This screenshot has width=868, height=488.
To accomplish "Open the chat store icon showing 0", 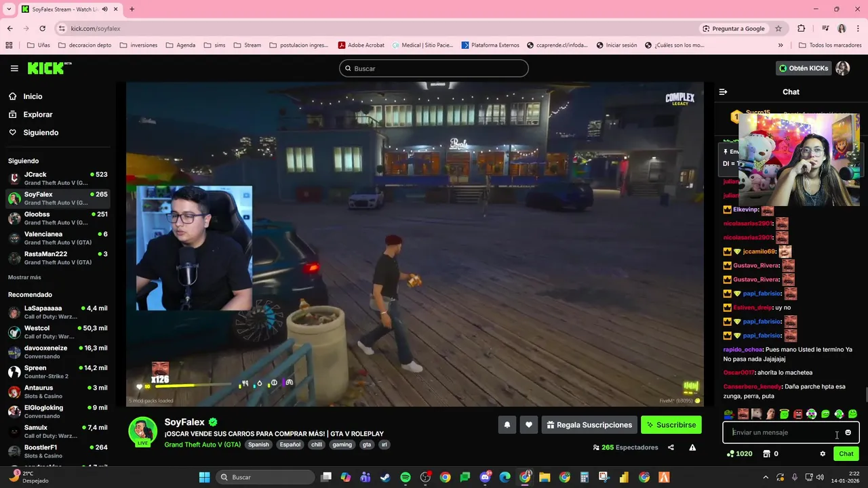I will (770, 453).
